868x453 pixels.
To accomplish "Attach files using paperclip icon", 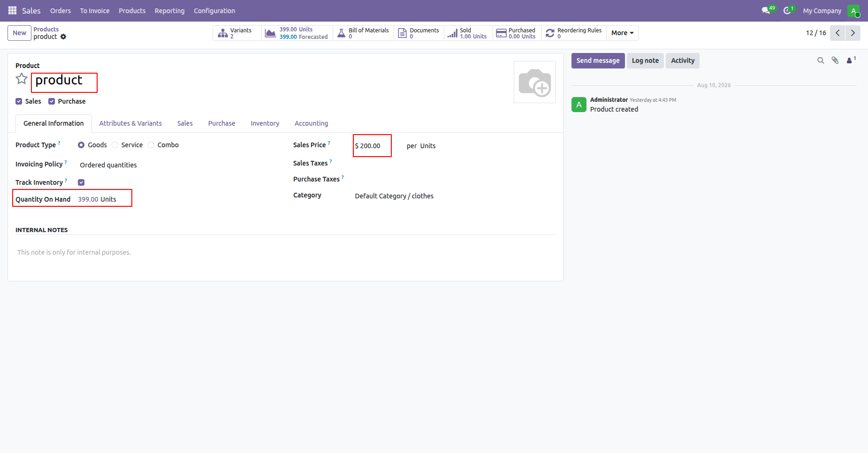I will coord(835,60).
